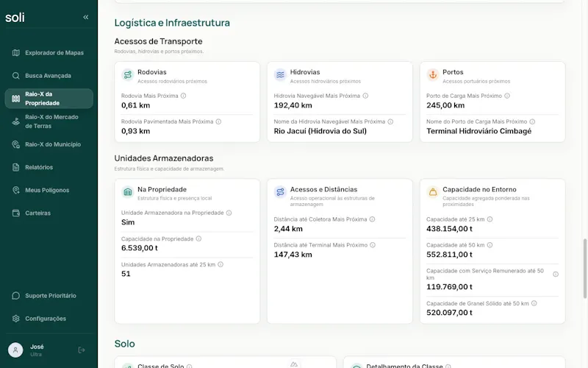The height and width of the screenshot is (368, 588).
Task: Open Explorador de Mapas map icon
Action: coord(15,53)
